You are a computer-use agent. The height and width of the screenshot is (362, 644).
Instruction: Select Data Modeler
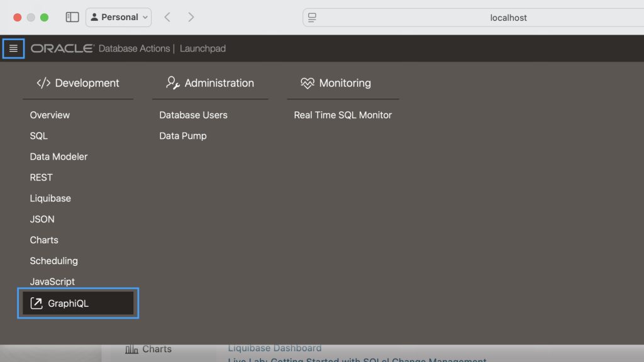click(x=58, y=156)
